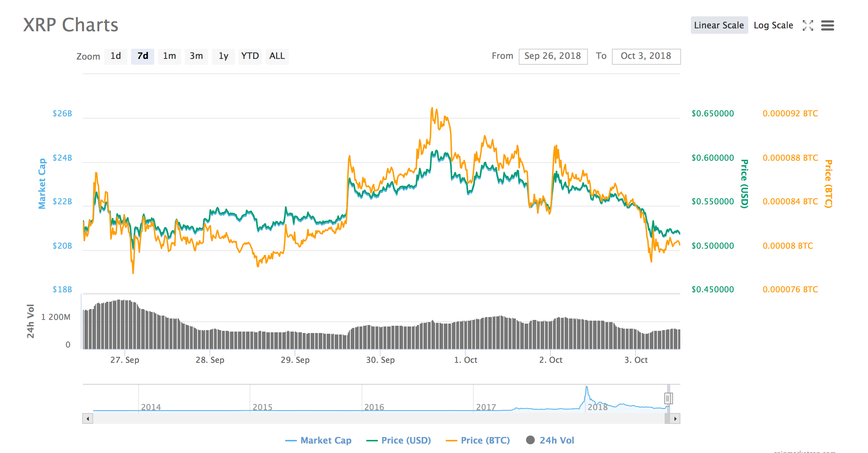Switch to Log Scale
The width and height of the screenshot is (868, 453).
(773, 25)
